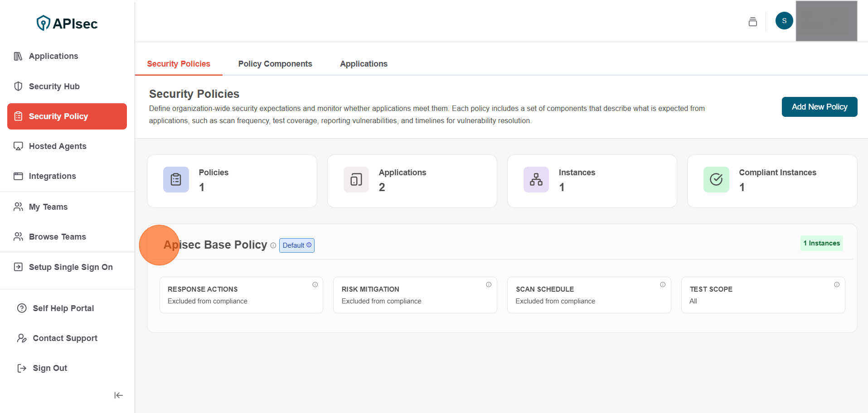The image size is (868, 413).
Task: Switch to the Policy Components tab
Action: tap(275, 64)
